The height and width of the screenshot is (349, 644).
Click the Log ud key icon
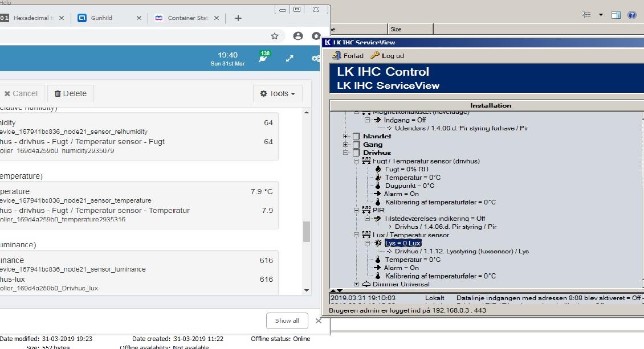[374, 56]
